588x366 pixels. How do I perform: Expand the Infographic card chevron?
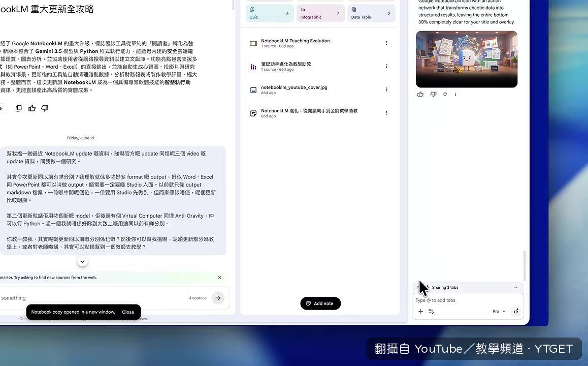(338, 13)
